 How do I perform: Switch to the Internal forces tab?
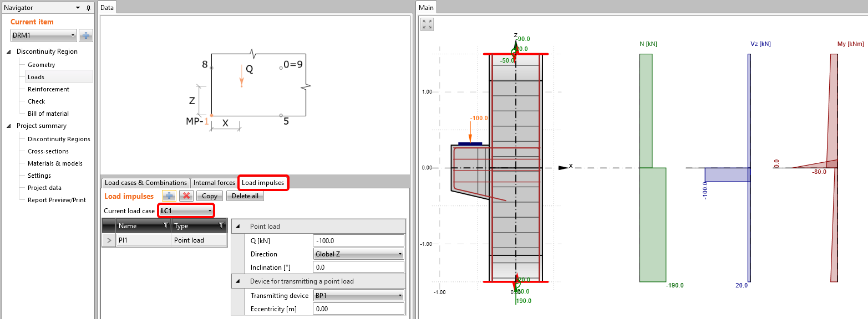pyautogui.click(x=214, y=182)
